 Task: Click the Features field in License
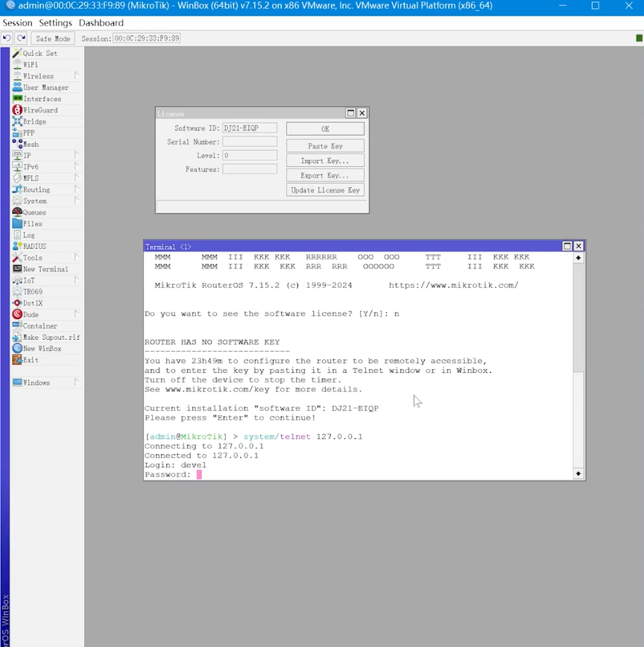250,169
